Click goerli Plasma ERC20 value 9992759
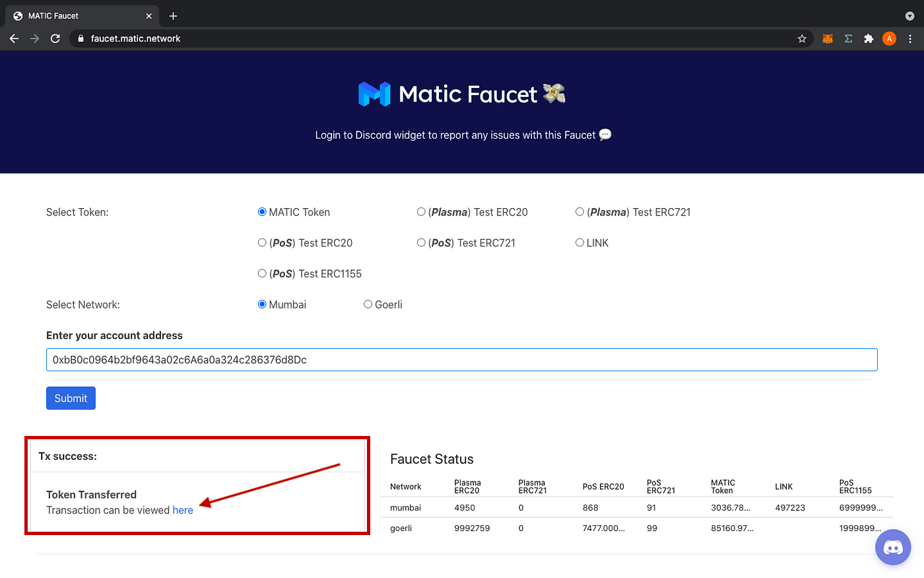 [472, 528]
